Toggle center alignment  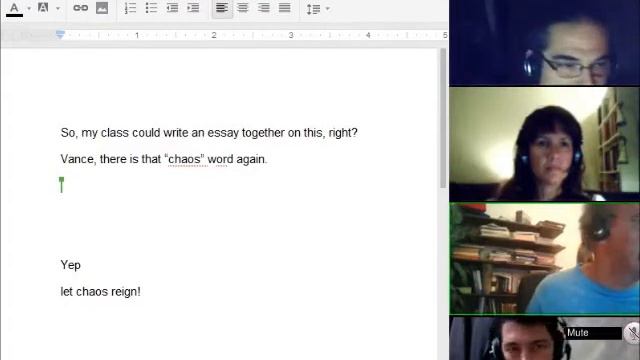pyautogui.click(x=243, y=8)
